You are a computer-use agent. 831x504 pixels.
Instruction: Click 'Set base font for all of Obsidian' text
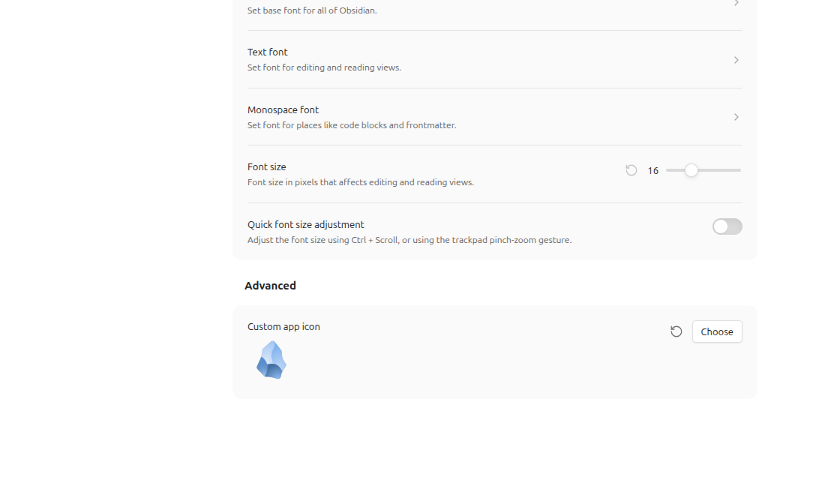[x=312, y=10]
